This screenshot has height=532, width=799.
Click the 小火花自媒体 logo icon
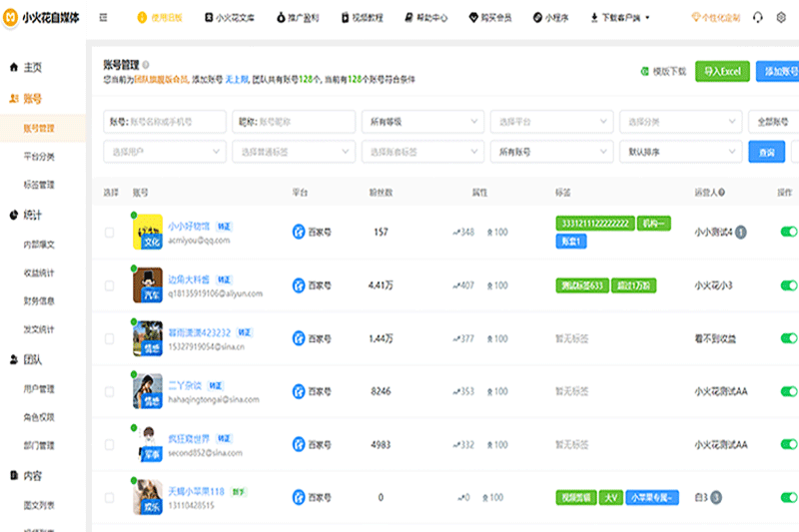pyautogui.click(x=10, y=18)
